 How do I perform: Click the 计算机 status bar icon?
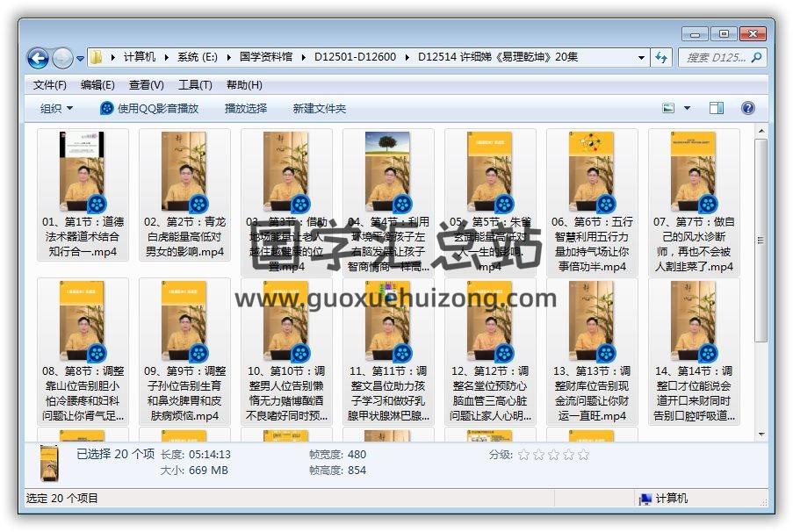click(645, 500)
